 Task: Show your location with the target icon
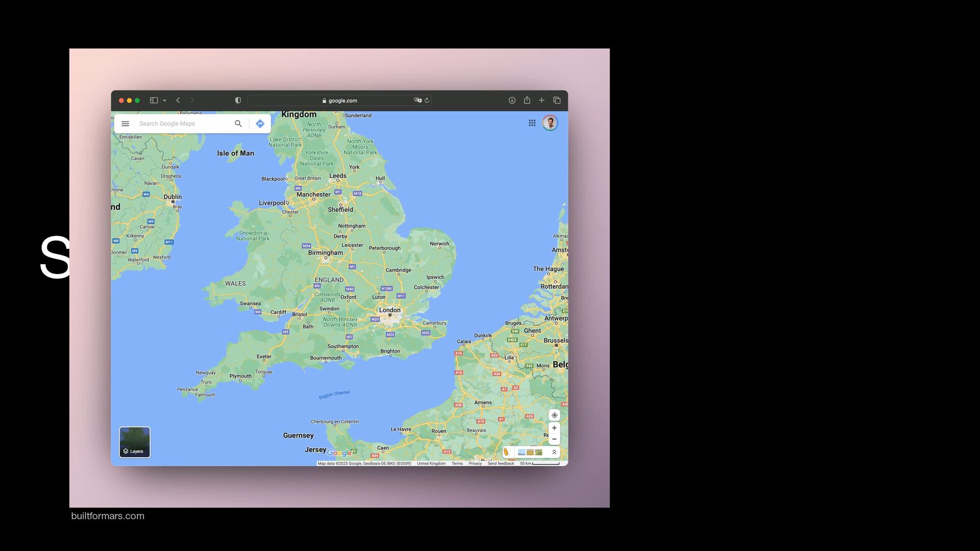554,415
